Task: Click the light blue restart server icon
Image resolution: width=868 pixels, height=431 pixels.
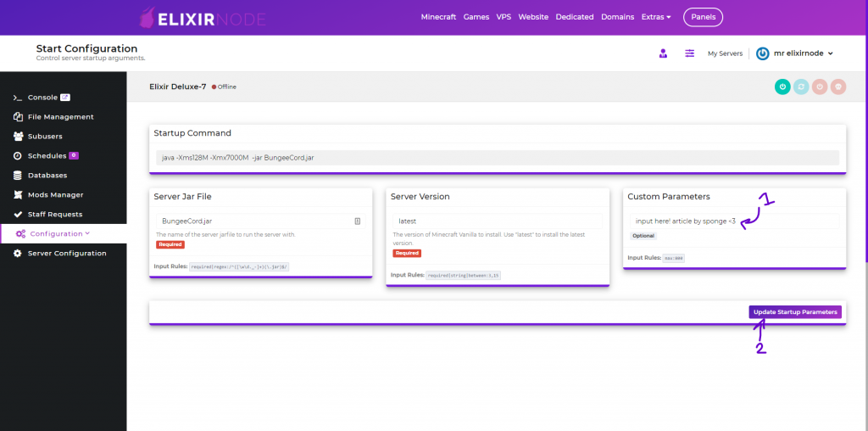Action: point(801,87)
